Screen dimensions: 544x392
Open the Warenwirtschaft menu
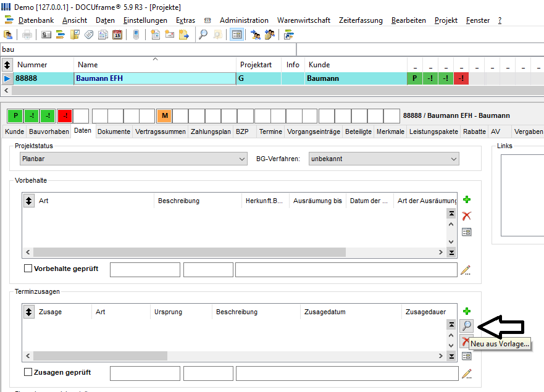pos(304,20)
